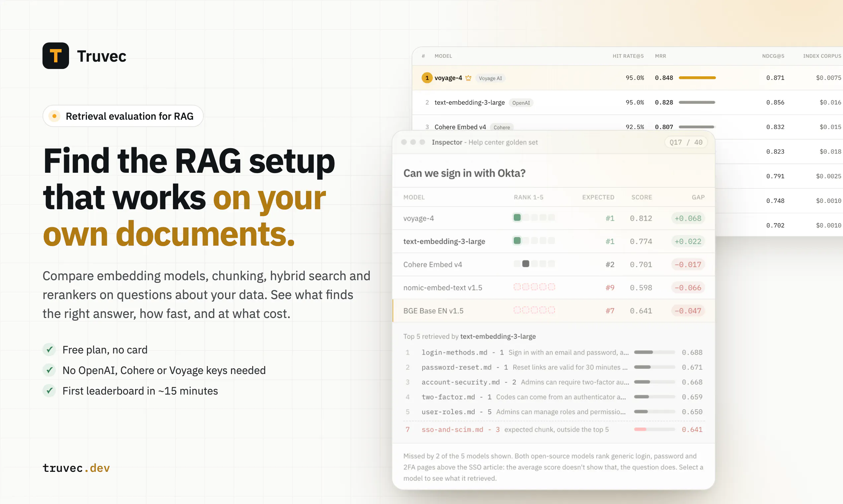Screen dimensions: 843x504
Task: Click the Can we sign in with Okta? question
Action: pyautogui.click(x=464, y=173)
